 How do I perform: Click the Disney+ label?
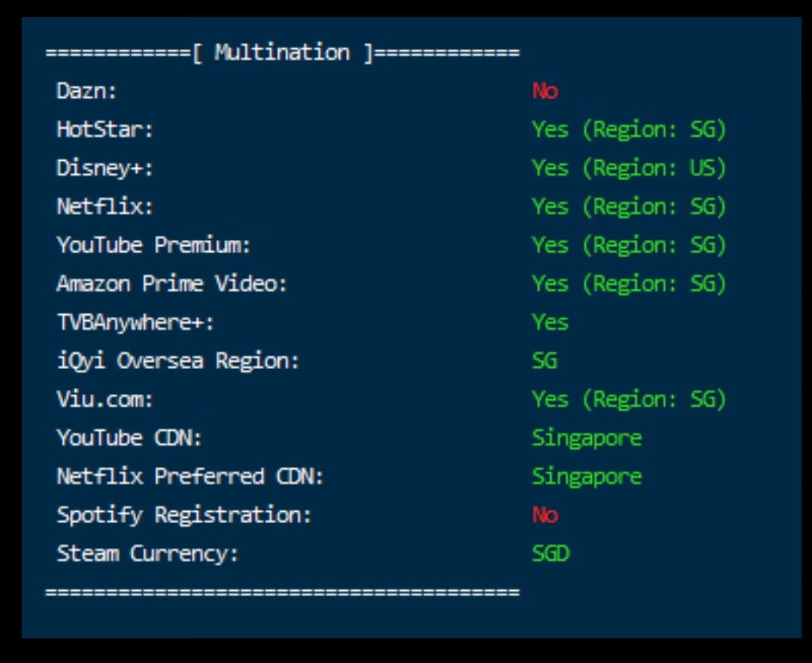click(105, 168)
